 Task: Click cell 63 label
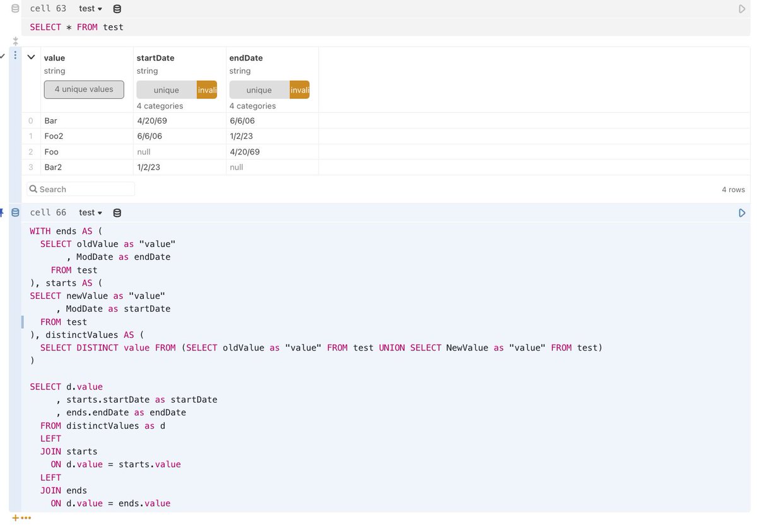(x=48, y=9)
